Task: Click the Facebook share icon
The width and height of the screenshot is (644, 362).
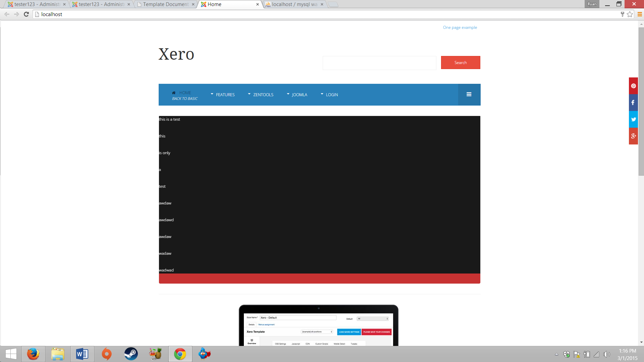Action: tap(633, 103)
